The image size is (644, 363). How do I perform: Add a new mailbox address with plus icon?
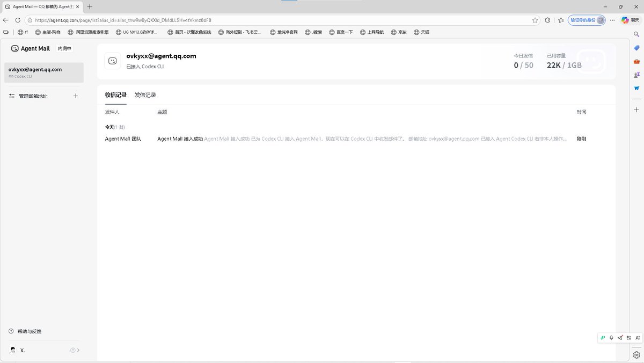(x=76, y=96)
